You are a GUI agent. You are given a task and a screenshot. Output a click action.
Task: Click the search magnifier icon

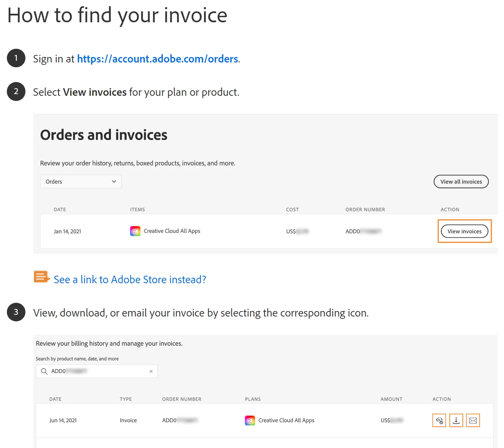point(44,371)
